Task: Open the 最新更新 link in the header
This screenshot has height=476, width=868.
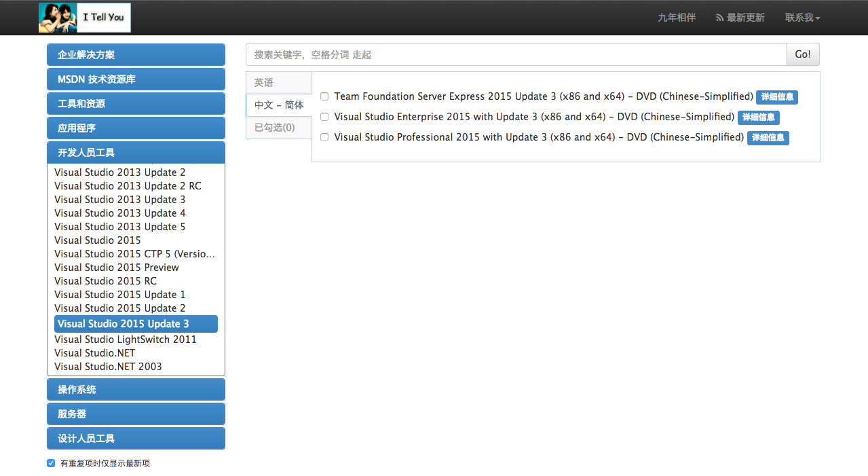Action: (x=745, y=18)
